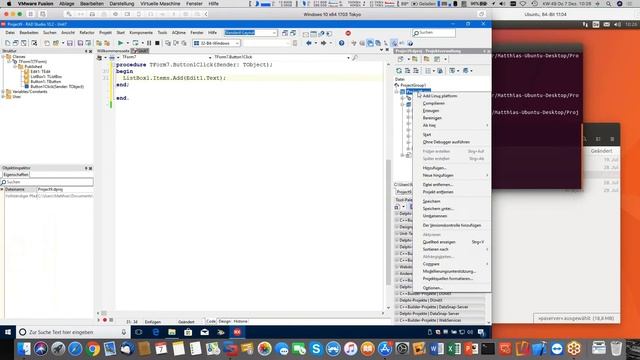
Task: Select the Eigenschaften tab in Objektinspektor
Action: [16, 175]
